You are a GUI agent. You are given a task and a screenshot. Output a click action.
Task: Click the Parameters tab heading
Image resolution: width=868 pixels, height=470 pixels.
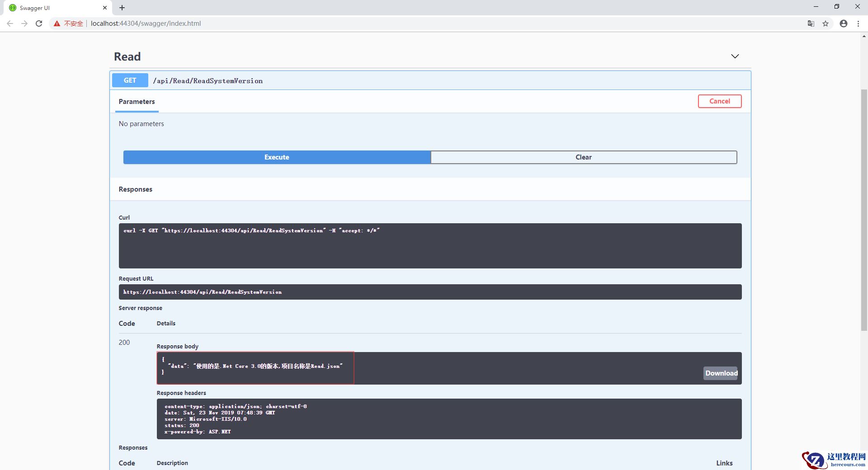click(137, 102)
